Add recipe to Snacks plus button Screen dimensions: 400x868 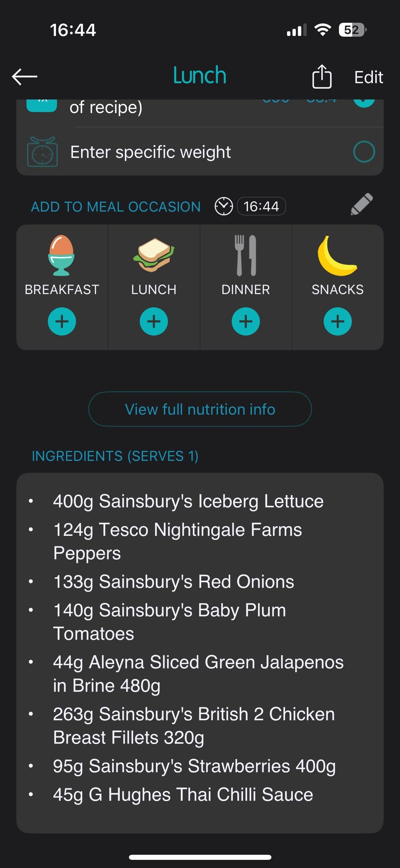[337, 321]
